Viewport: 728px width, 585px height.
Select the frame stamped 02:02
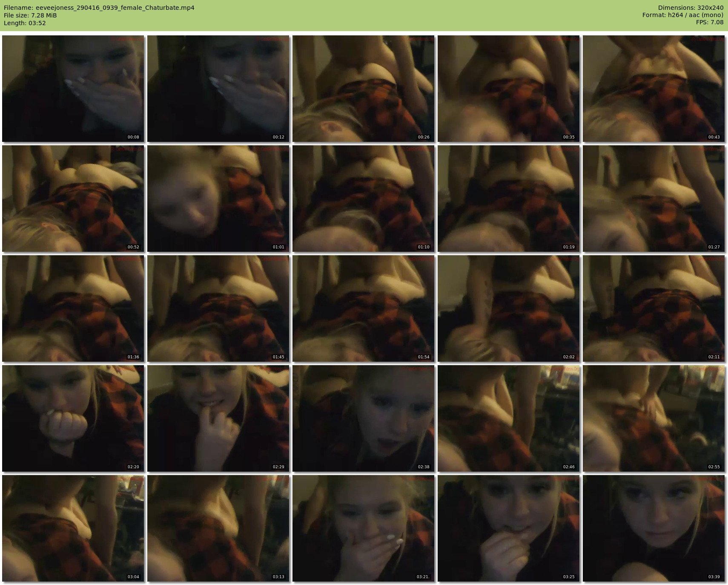[x=509, y=308]
